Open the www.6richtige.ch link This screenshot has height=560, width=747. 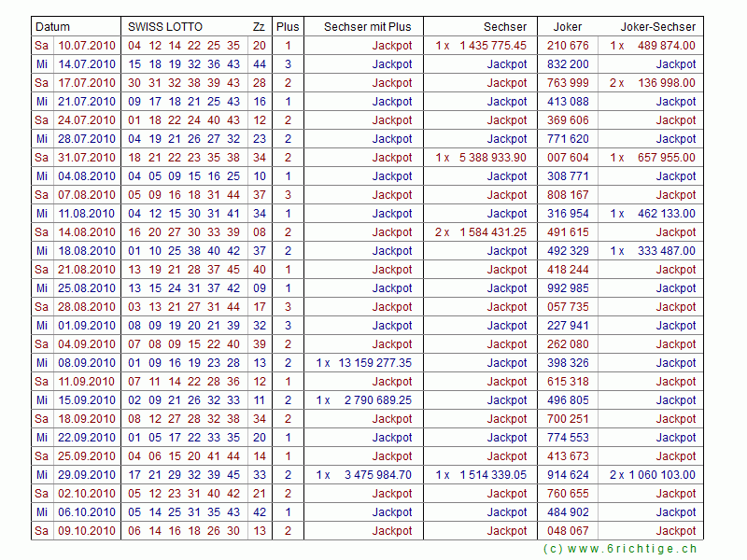click(620, 549)
